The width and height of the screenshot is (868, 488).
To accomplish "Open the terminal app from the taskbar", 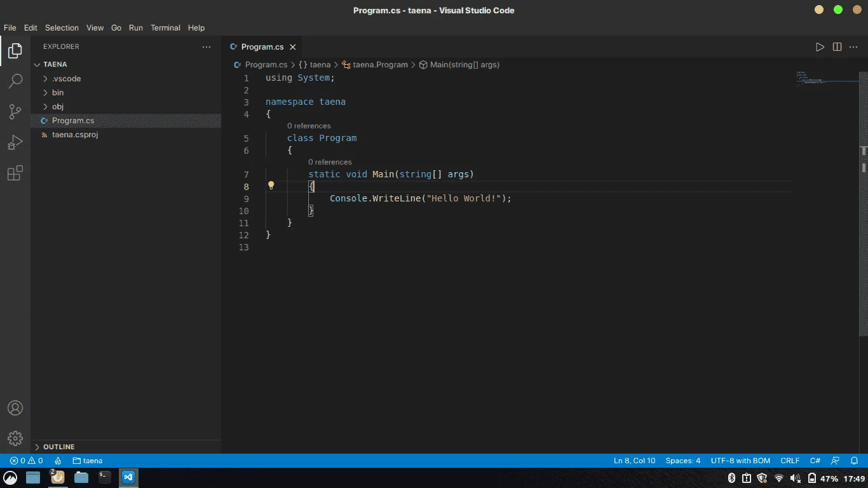I will (105, 478).
